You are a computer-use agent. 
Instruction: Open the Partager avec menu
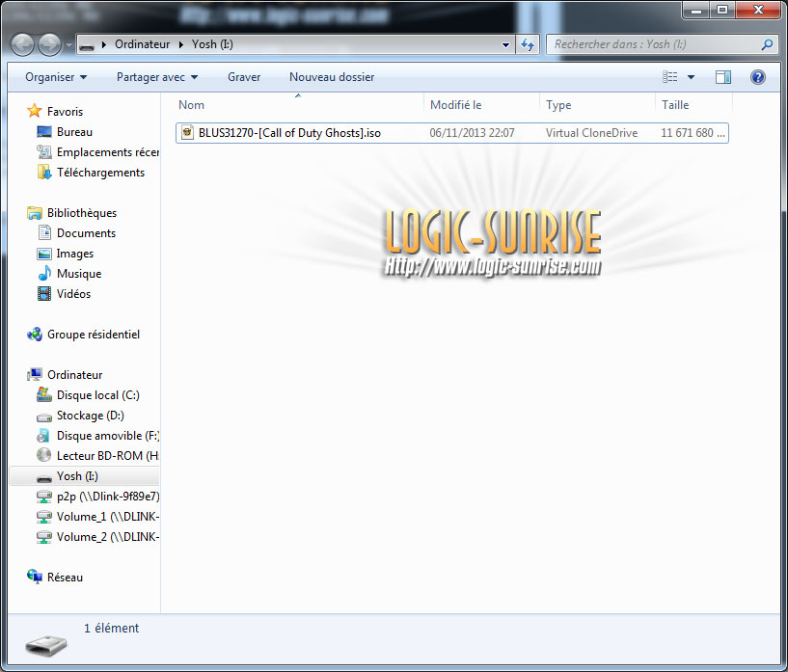[x=157, y=77]
